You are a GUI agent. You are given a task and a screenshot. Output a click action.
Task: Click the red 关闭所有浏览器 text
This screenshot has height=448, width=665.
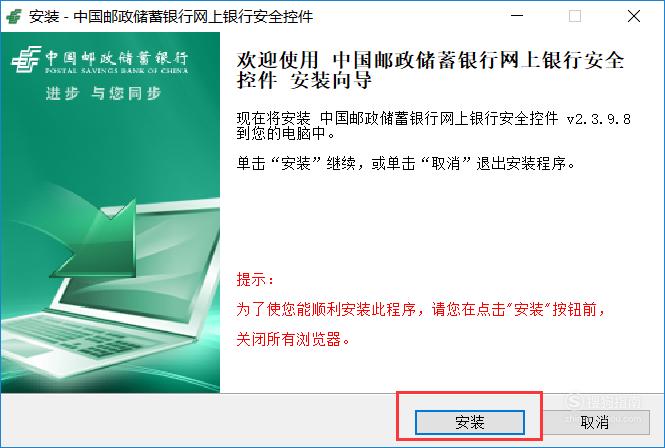tap(293, 339)
